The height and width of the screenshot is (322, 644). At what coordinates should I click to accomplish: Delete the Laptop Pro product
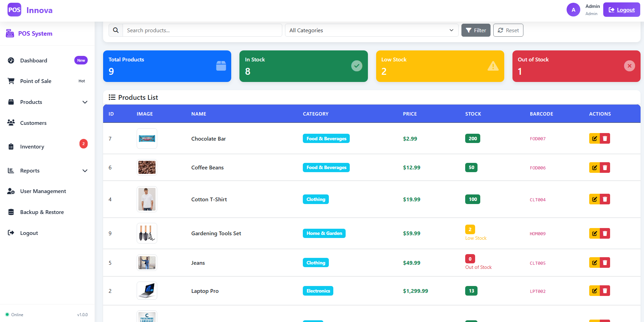click(x=605, y=291)
